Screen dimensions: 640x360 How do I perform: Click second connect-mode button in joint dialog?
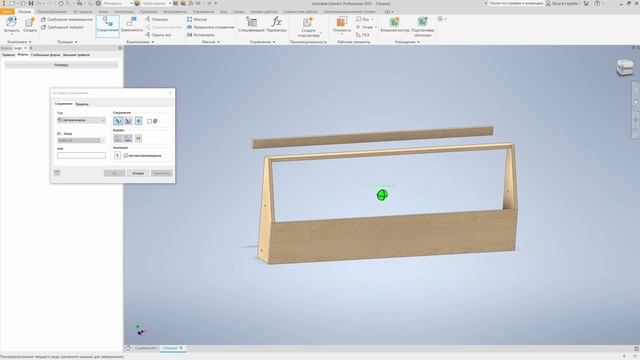pyautogui.click(x=128, y=121)
